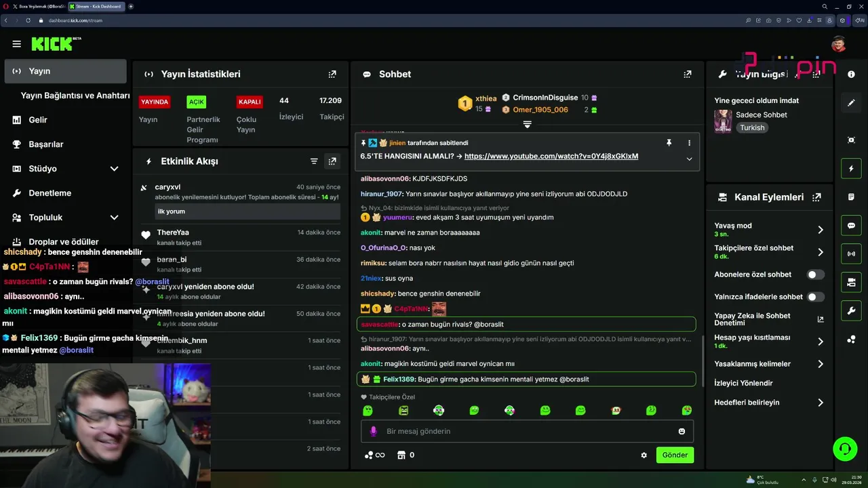Click the green headset support button
Screen dimensions: 868x488
click(845, 449)
